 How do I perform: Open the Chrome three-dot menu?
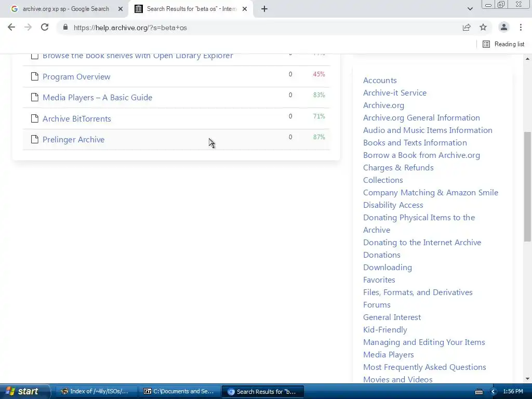(521, 28)
